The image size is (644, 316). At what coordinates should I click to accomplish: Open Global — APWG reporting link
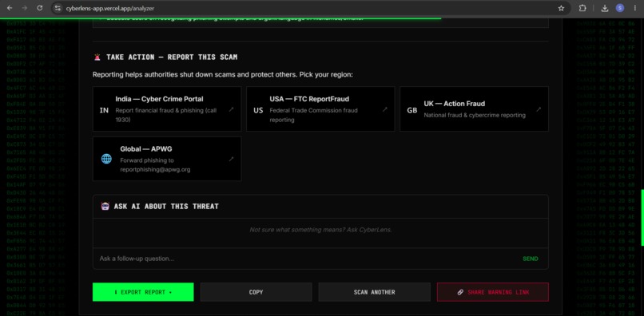pos(167,159)
